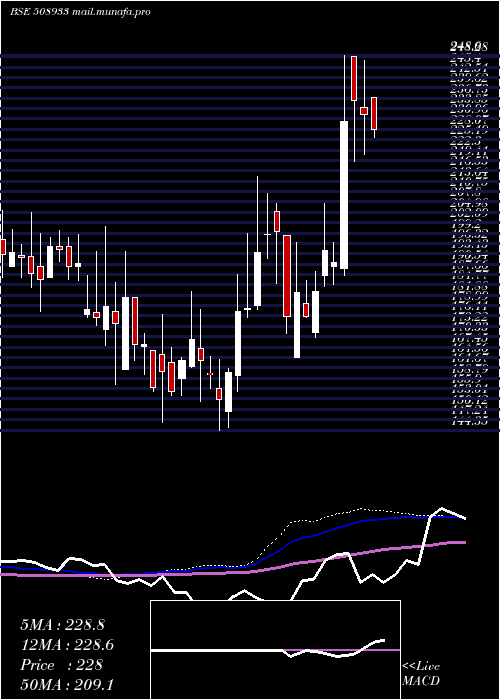This screenshot has height=700, width=500.
Task: Click the 'BSE 508933 mail.munafa.pro' header text
Action: [x=80, y=12]
